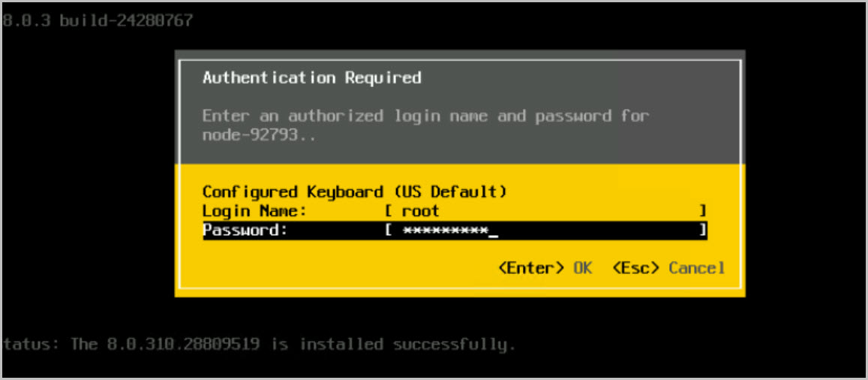Screen dimensions: 868x380
Task: Click the root text in Login Name field
Action: (x=420, y=212)
